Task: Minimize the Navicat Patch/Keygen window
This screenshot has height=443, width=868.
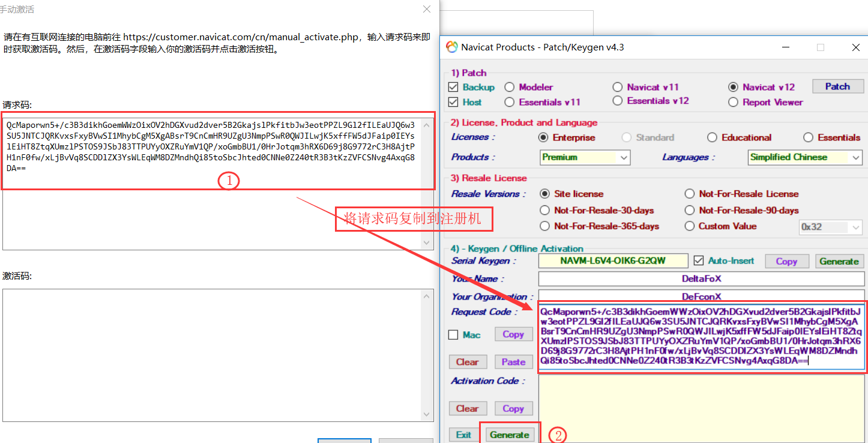Action: (x=785, y=47)
